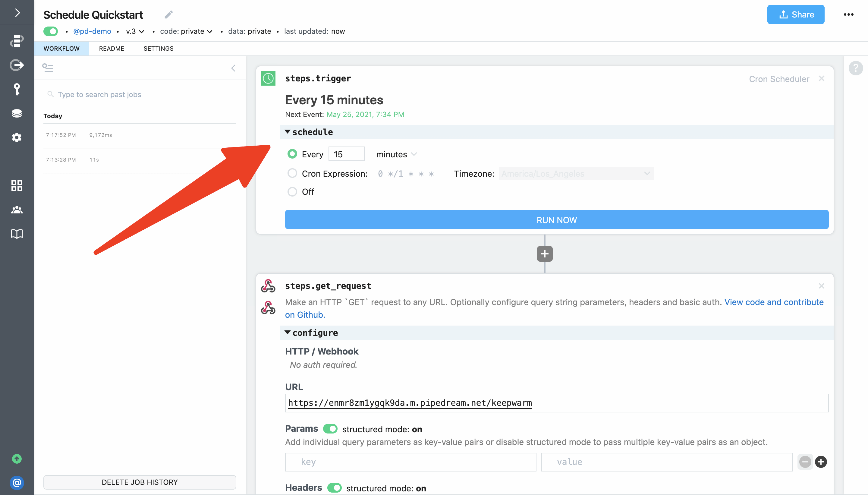Click the URL input field
This screenshot has height=495, width=868.
556,403
